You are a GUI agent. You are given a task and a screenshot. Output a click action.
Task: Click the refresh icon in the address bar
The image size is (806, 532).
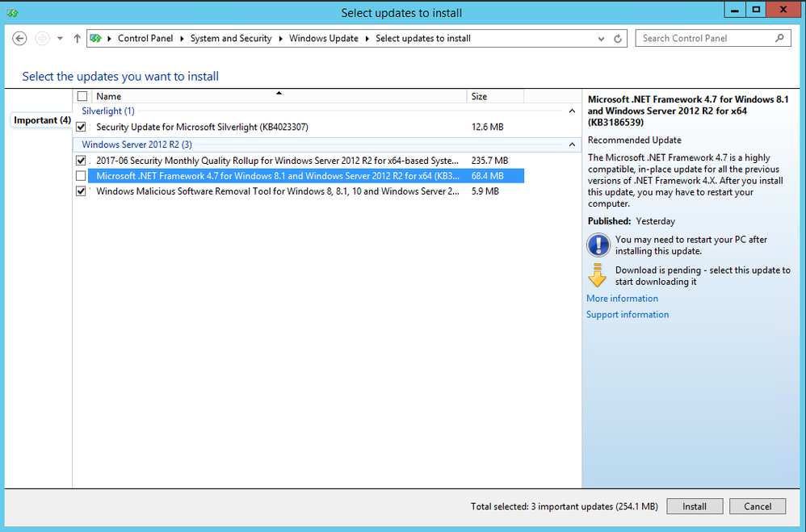[x=617, y=38]
